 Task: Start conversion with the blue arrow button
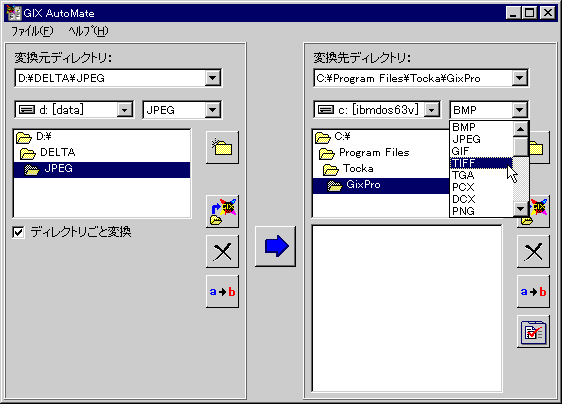click(x=275, y=246)
